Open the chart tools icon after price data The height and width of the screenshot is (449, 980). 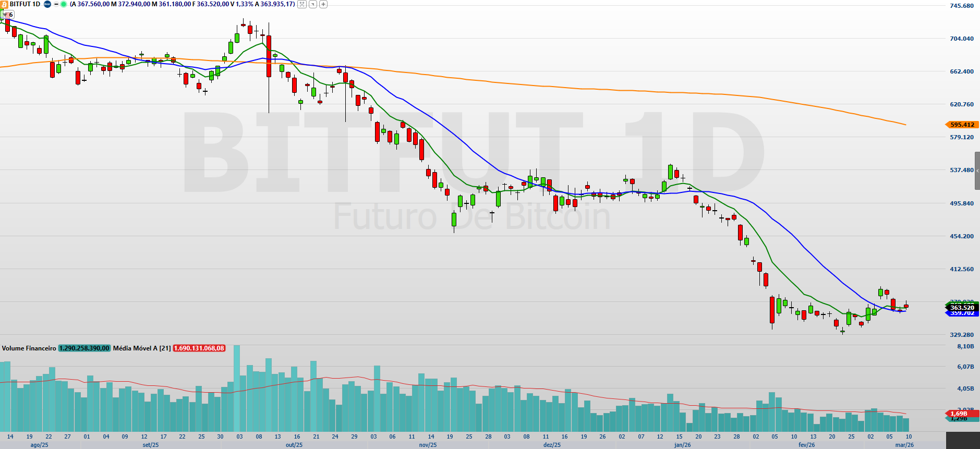pyautogui.click(x=301, y=4)
